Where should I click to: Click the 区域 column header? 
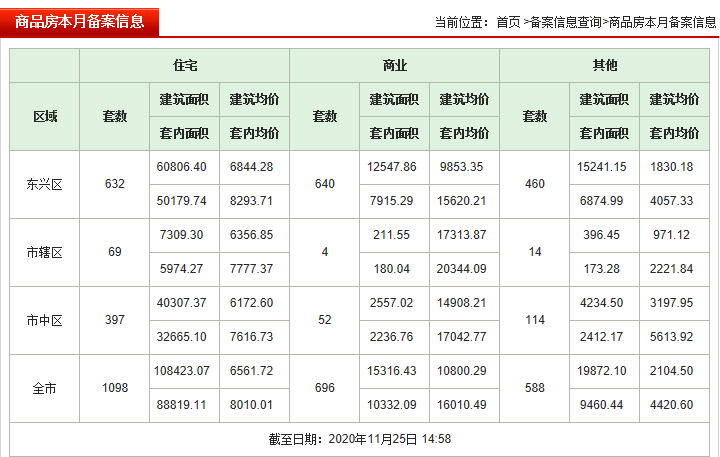point(45,116)
